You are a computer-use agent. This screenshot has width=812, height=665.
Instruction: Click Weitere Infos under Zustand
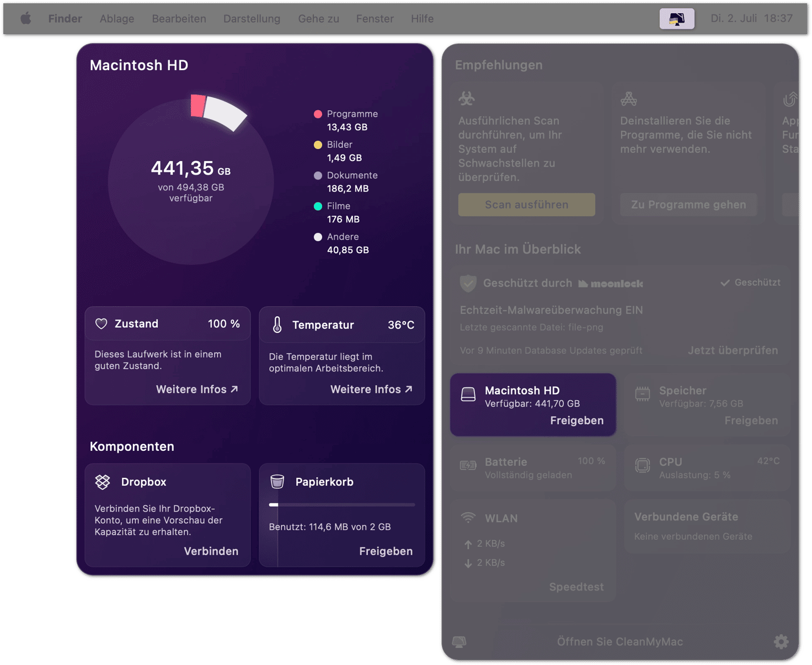pos(197,390)
